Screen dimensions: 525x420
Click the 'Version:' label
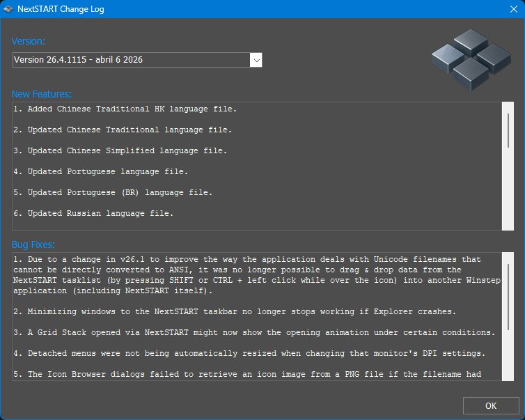pos(28,41)
